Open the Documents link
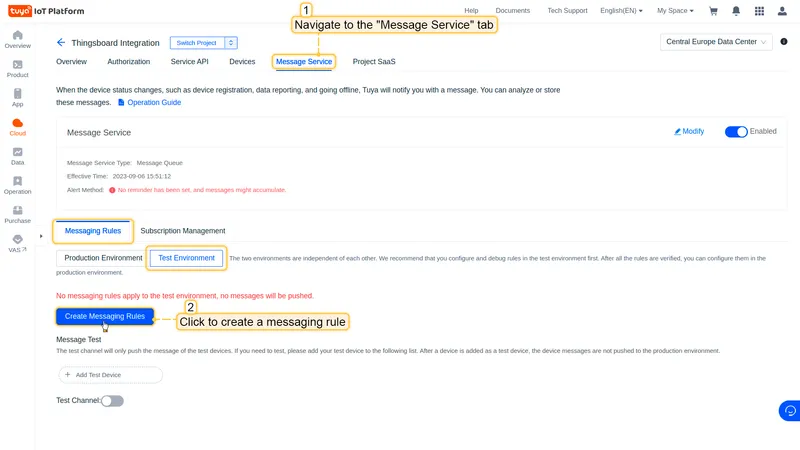Screen dimensions: 800x450 point(512,11)
